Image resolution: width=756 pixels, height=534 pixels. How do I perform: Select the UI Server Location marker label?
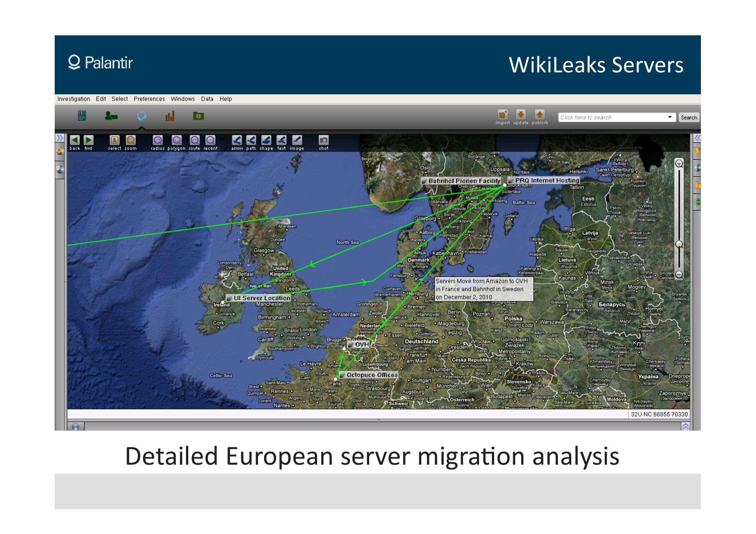(x=258, y=298)
